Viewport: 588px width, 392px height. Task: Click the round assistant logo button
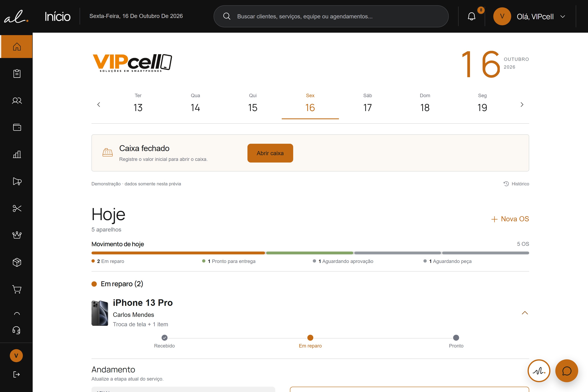pyautogui.click(x=539, y=371)
